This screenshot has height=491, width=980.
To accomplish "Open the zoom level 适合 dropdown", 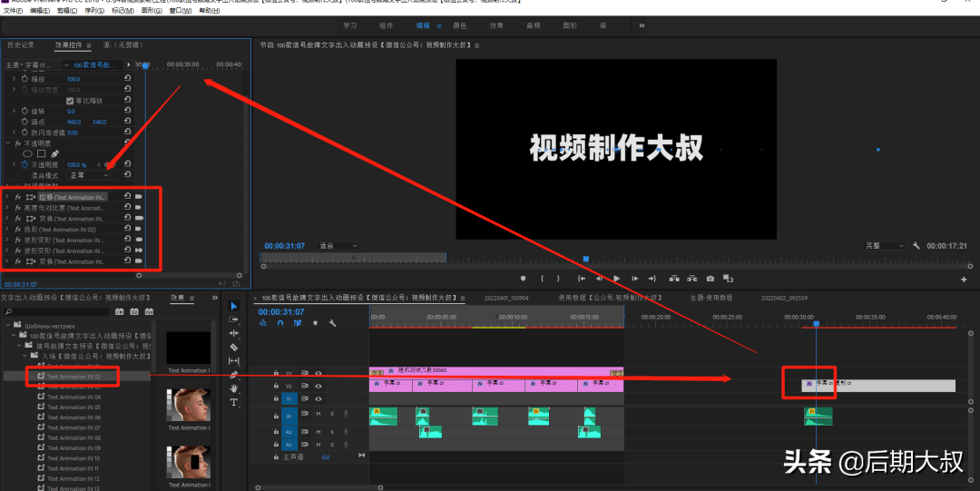I will 338,246.
